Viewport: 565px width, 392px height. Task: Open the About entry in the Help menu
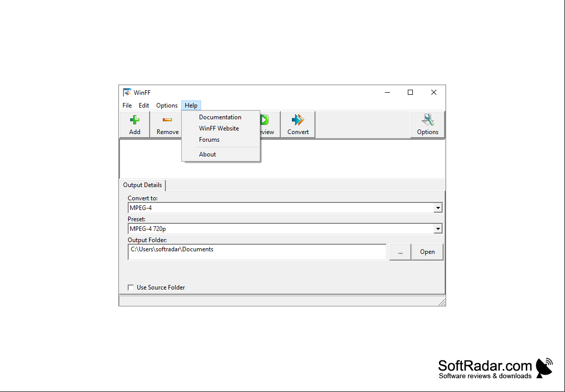(220, 154)
